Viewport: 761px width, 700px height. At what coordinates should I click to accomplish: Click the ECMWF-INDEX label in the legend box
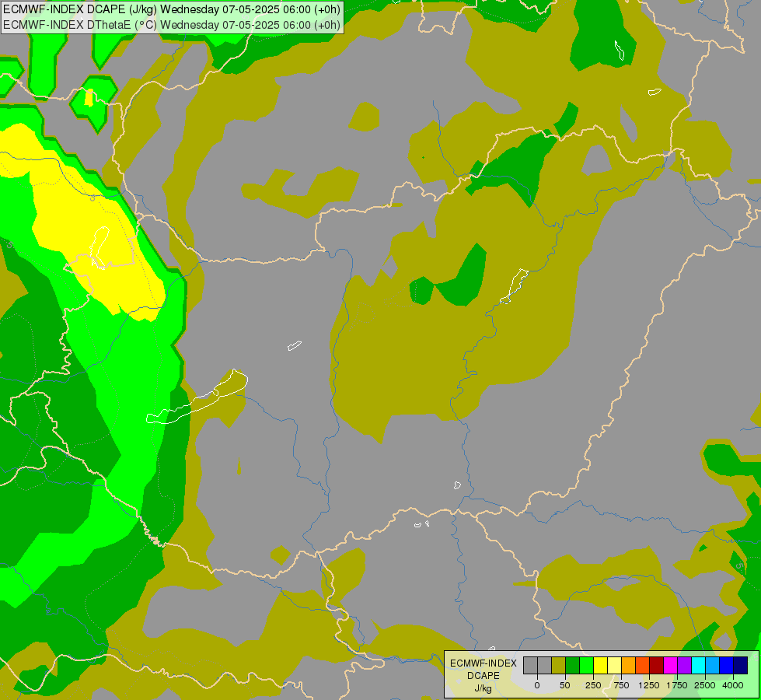pyautogui.click(x=483, y=663)
